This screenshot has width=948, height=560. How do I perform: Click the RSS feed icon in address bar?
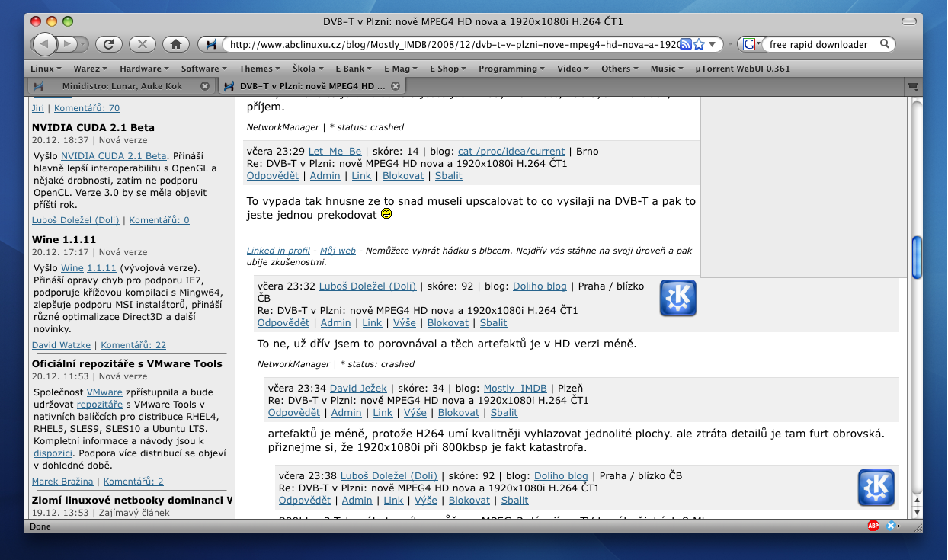685,44
